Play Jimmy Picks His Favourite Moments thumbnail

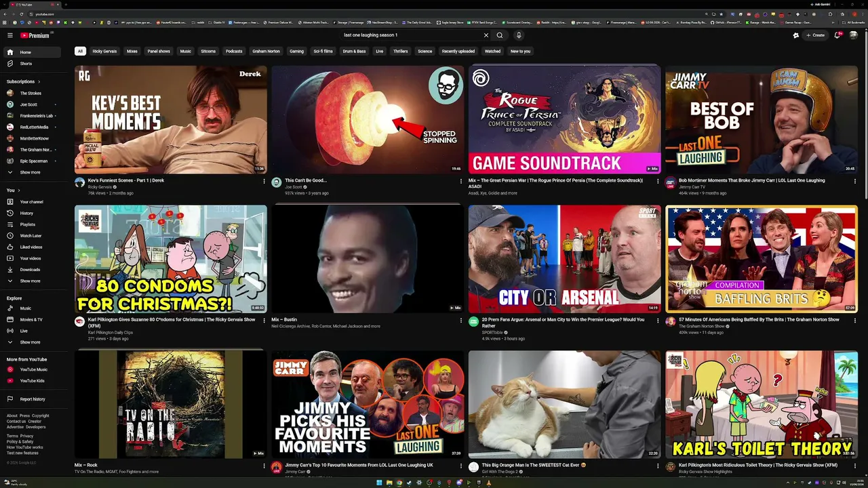[368, 405]
